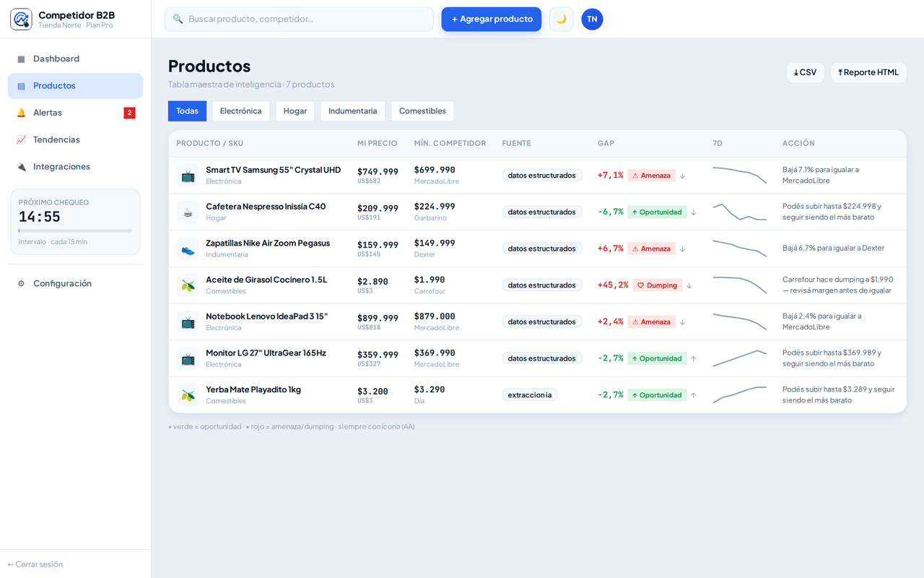The width and height of the screenshot is (924, 578).
Task: Export table with CSV button
Action: [x=806, y=72]
